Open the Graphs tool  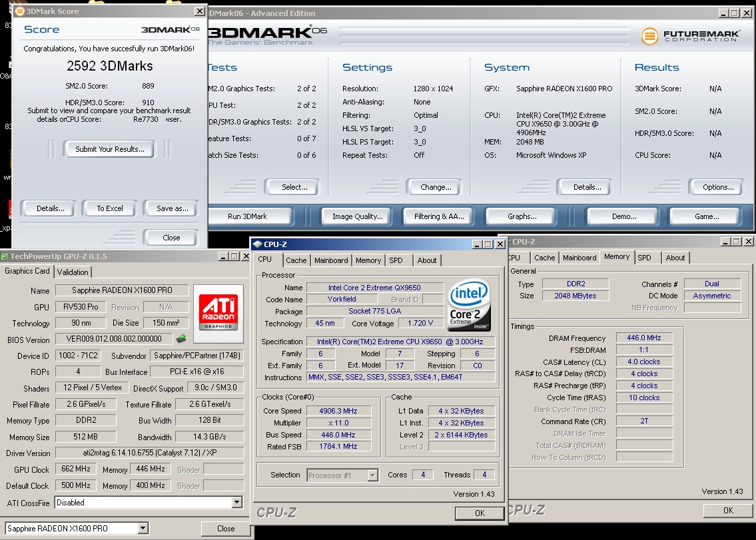(x=522, y=216)
